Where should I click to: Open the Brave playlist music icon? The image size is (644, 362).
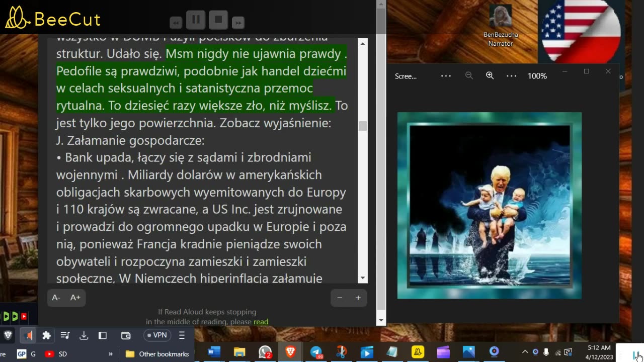(x=65, y=335)
